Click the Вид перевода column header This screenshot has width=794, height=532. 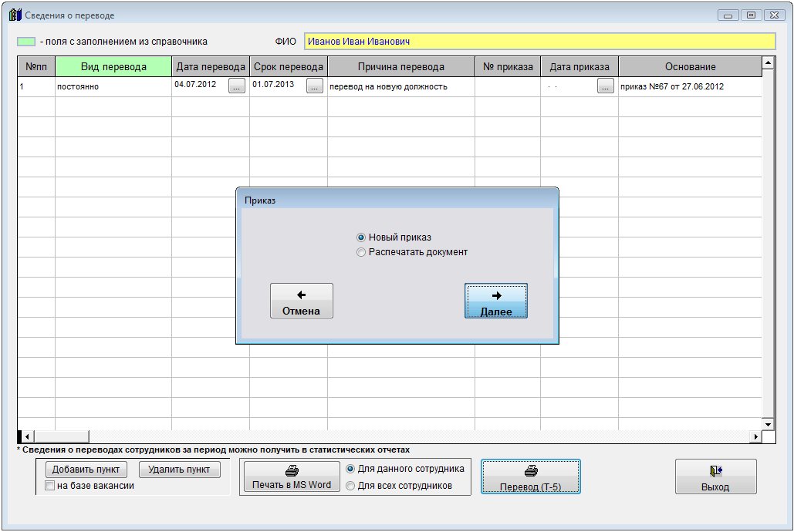113,67
